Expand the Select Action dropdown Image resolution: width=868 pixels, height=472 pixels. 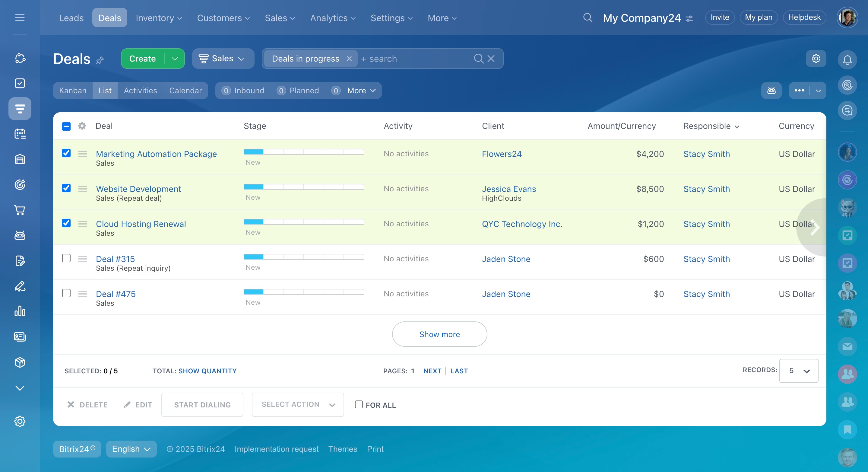coord(298,405)
